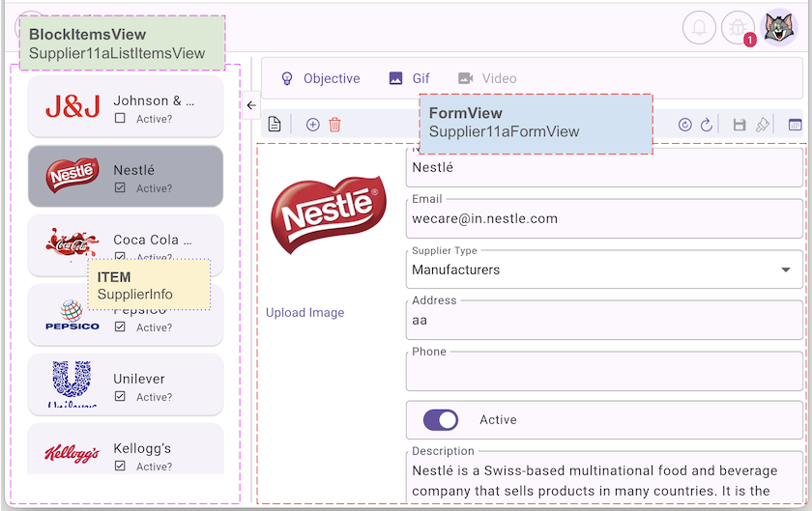Screen dimensions: 812x511
Task: Click the red delete trash icon
Action: coord(334,125)
